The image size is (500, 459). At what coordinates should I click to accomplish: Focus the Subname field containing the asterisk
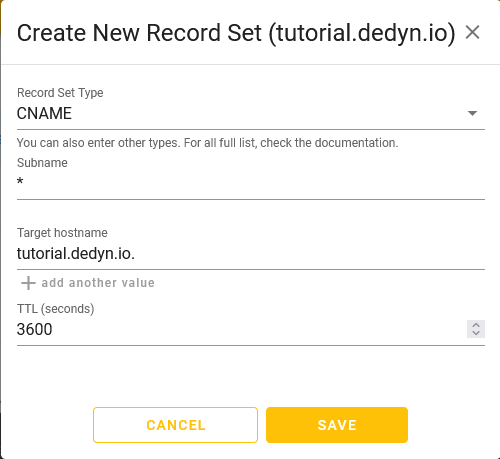click(251, 183)
